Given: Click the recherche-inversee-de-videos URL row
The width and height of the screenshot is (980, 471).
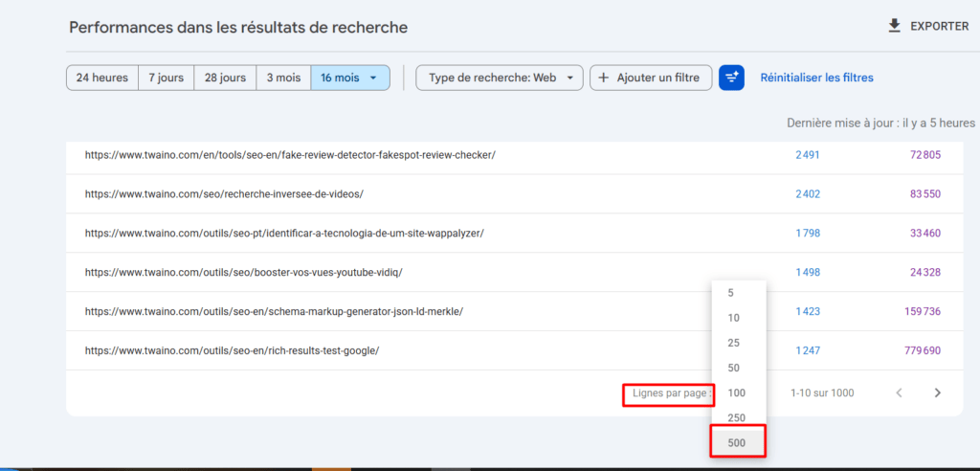Looking at the screenshot, I should 514,194.
